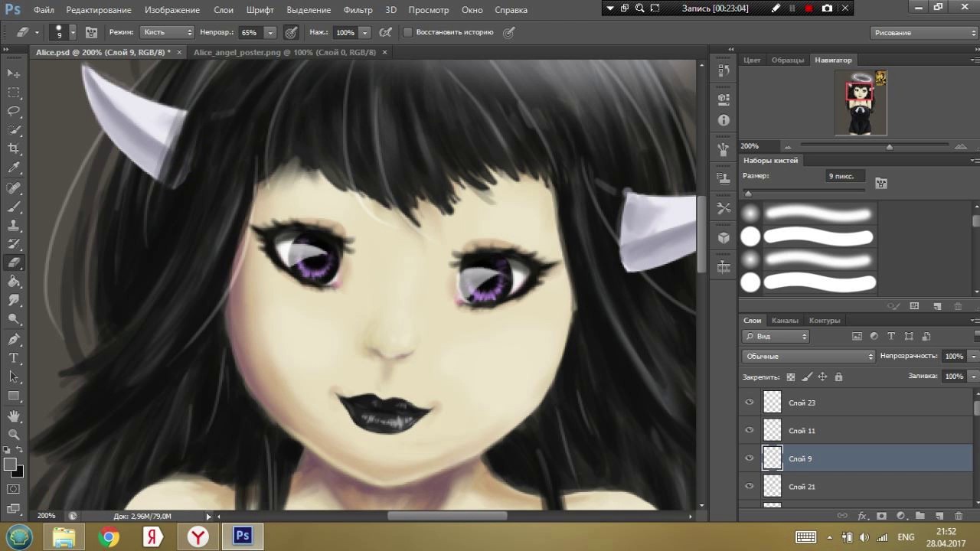Hide layer Слой 9
Image resolution: width=980 pixels, height=551 pixels.
tap(750, 458)
